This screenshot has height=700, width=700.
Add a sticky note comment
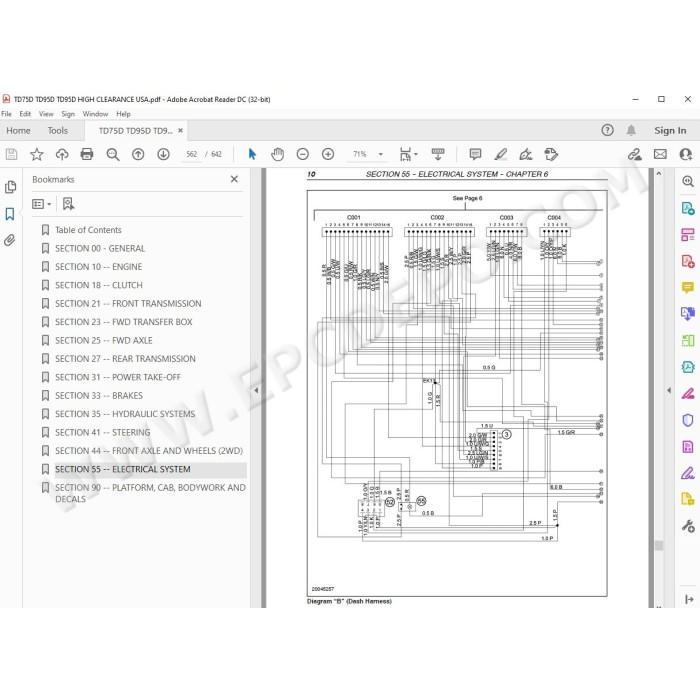pos(475,154)
